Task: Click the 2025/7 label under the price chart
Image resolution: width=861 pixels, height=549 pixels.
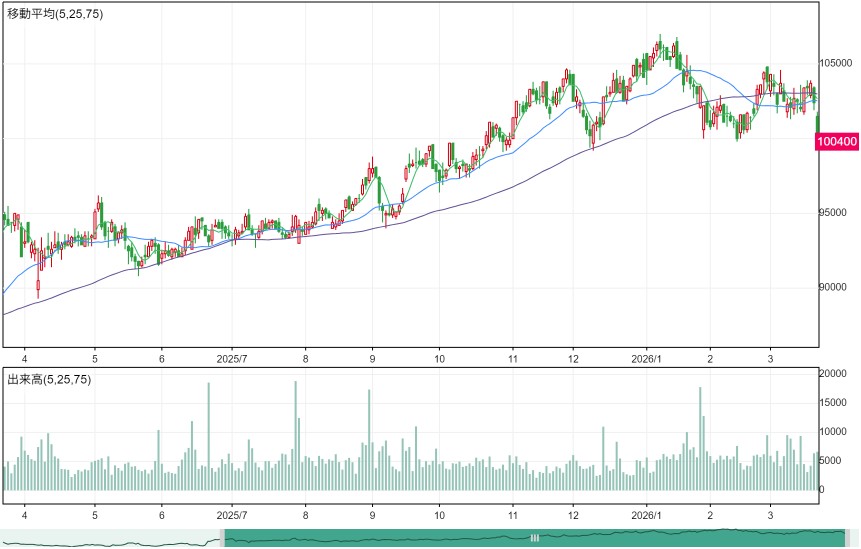Action: [232, 358]
